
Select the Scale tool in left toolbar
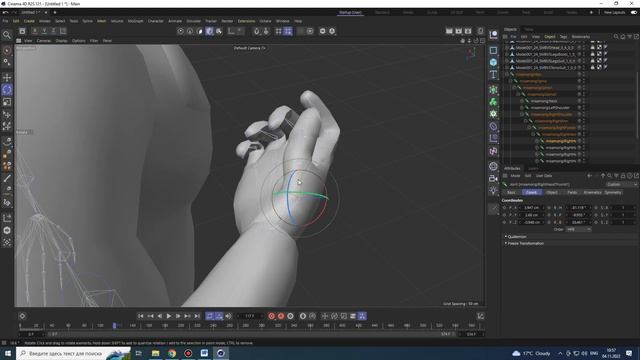click(x=7, y=102)
